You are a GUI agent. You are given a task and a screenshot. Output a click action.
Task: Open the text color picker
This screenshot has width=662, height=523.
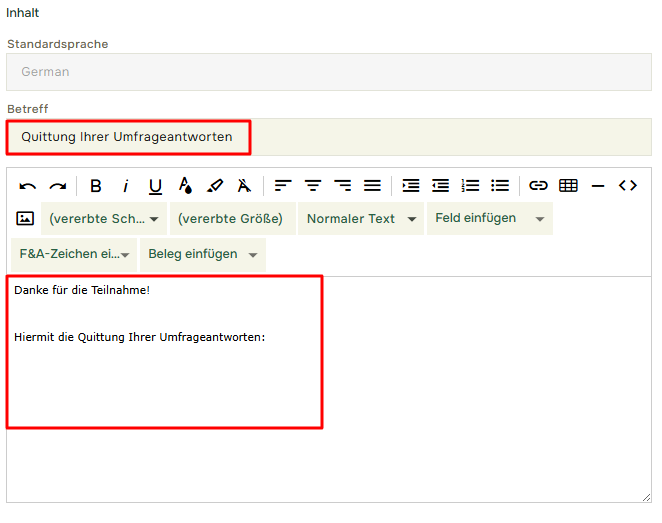[x=185, y=186]
